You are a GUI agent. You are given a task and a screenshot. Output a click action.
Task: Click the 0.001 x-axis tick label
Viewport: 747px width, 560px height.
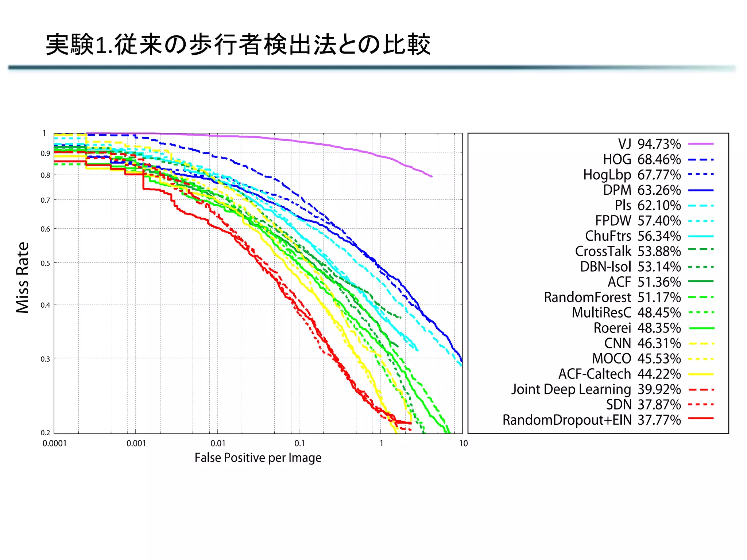(x=136, y=444)
